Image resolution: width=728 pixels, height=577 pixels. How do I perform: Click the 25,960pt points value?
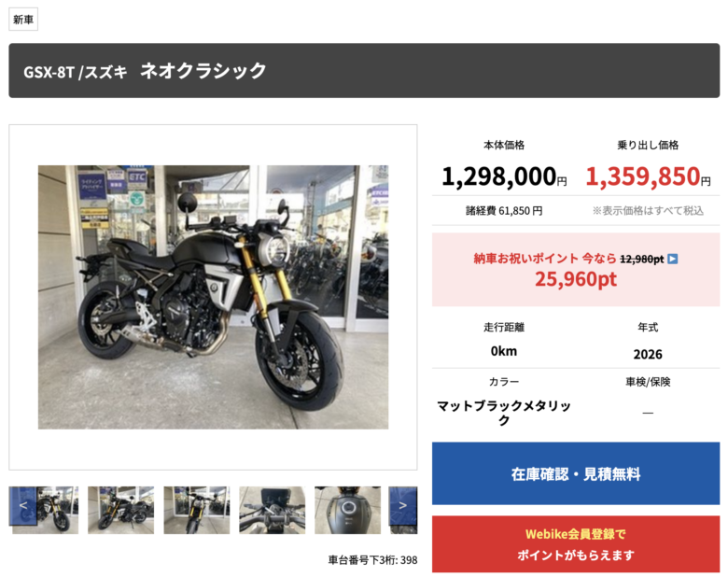tap(576, 279)
